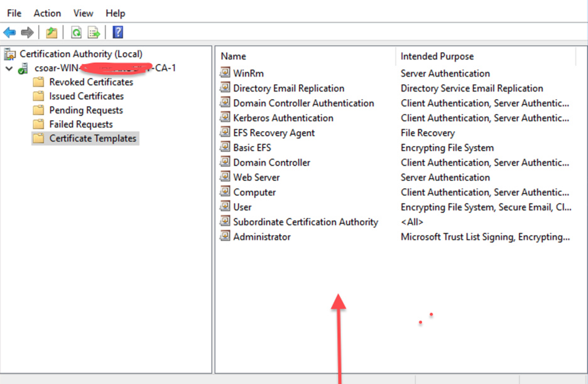The height and width of the screenshot is (384, 588).
Task: Click the Show/Hide Console Tree icon
Action: [x=51, y=32]
